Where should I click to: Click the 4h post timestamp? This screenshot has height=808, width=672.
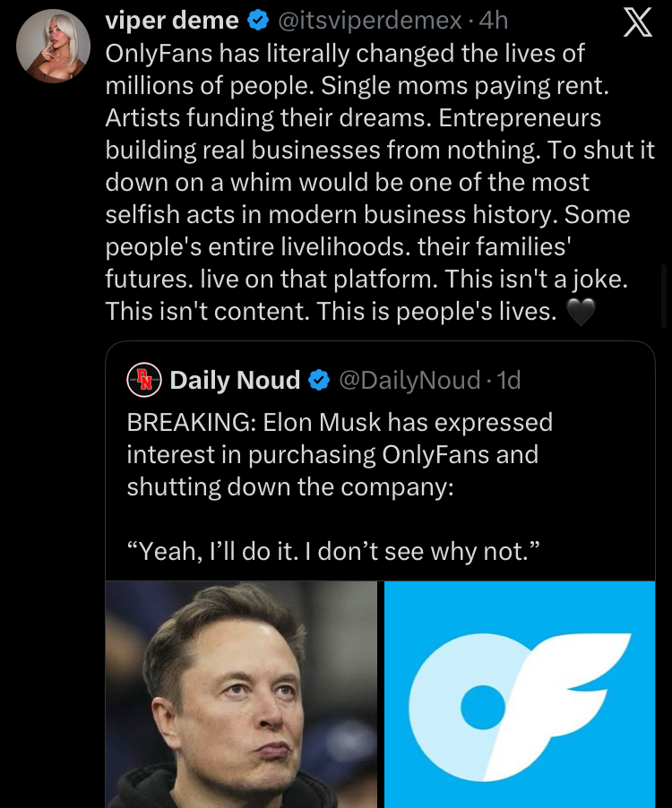(495, 20)
